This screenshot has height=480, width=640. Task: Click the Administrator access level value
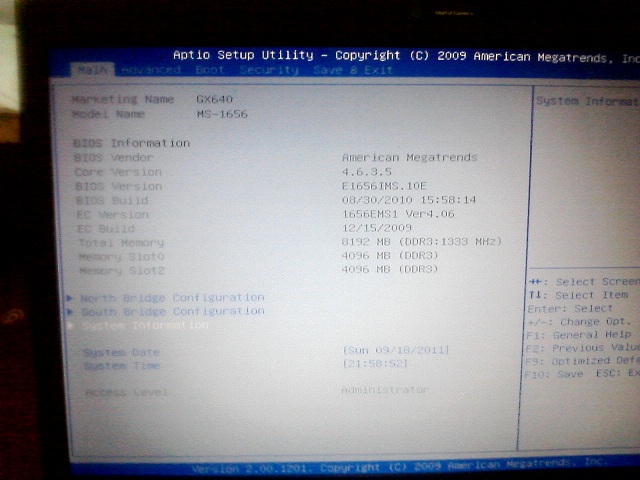point(385,390)
